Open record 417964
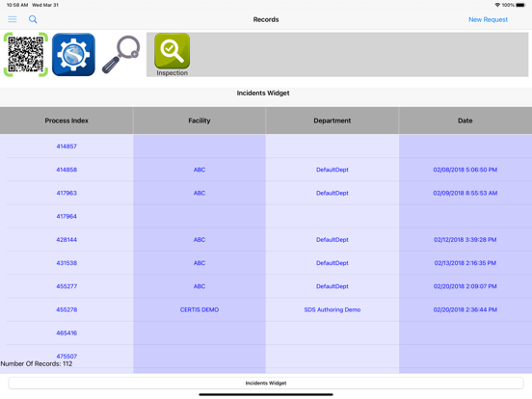Image resolution: width=532 pixels, height=399 pixels. click(66, 217)
